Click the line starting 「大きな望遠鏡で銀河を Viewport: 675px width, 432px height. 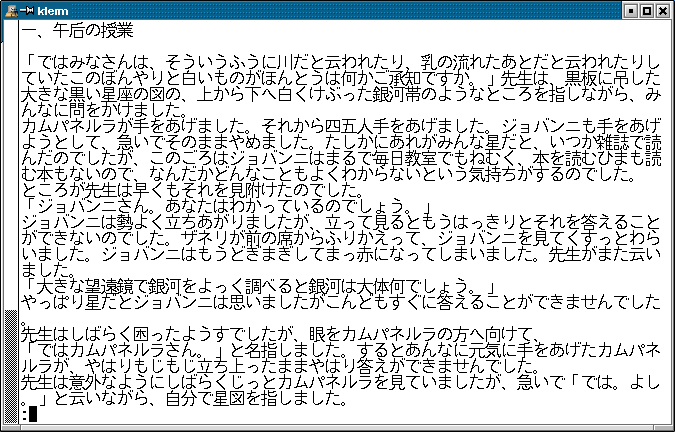pyautogui.click(x=260, y=286)
